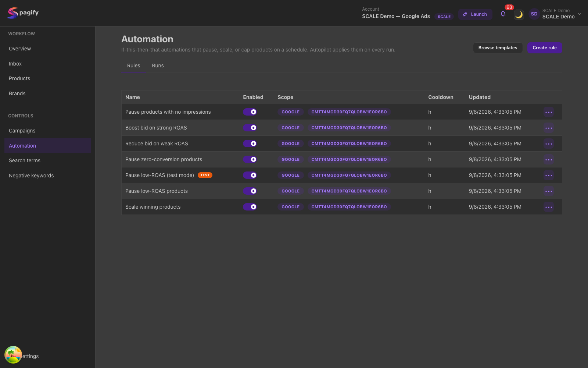
Task: Click GOOGLE scope tag in Boost bid row
Action: (x=291, y=128)
